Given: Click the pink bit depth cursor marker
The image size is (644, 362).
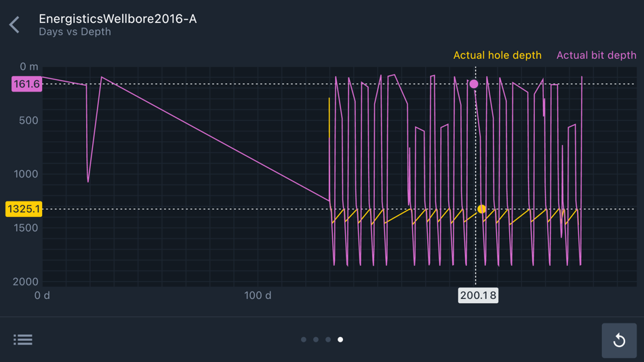Looking at the screenshot, I should 474,84.
